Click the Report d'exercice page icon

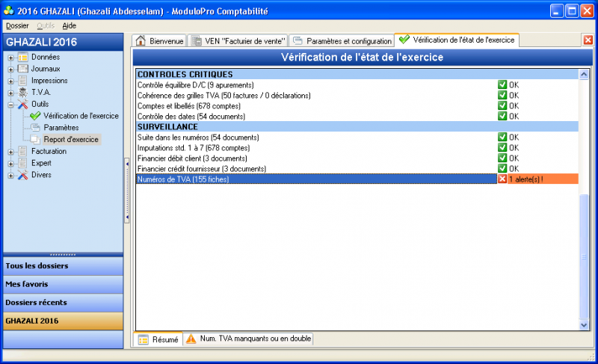point(35,140)
